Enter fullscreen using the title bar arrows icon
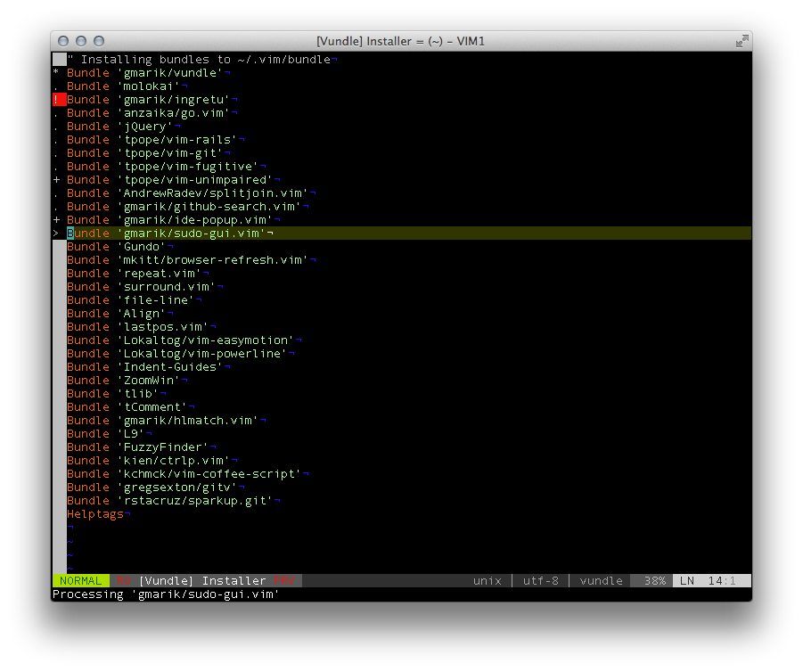 [742, 41]
